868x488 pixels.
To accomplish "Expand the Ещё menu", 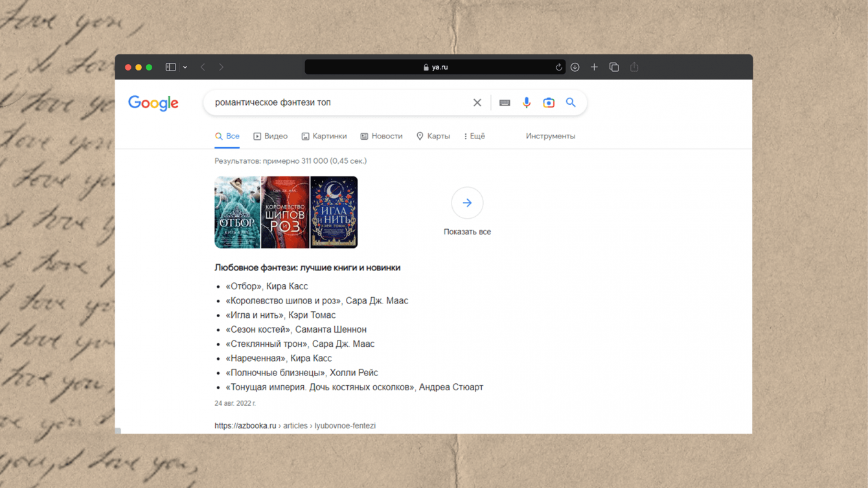I will [474, 137].
